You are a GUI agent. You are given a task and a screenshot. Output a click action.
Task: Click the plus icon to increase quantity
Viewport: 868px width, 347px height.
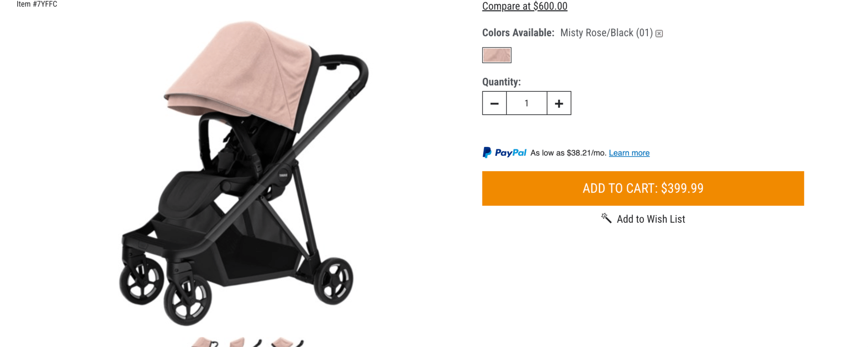pos(559,103)
